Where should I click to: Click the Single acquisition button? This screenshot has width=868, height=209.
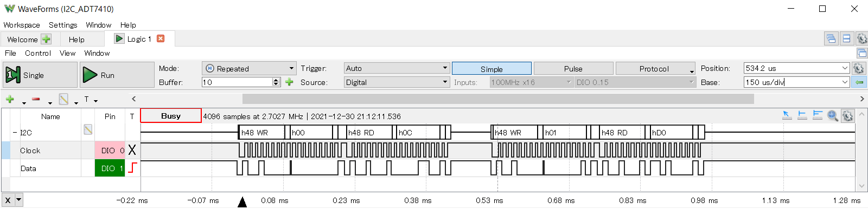[40, 75]
